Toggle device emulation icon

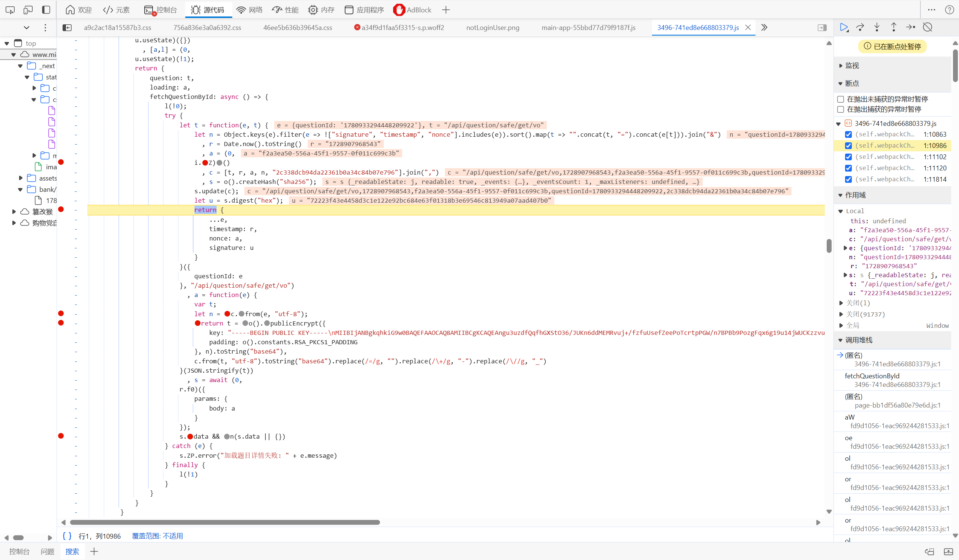coord(28,10)
